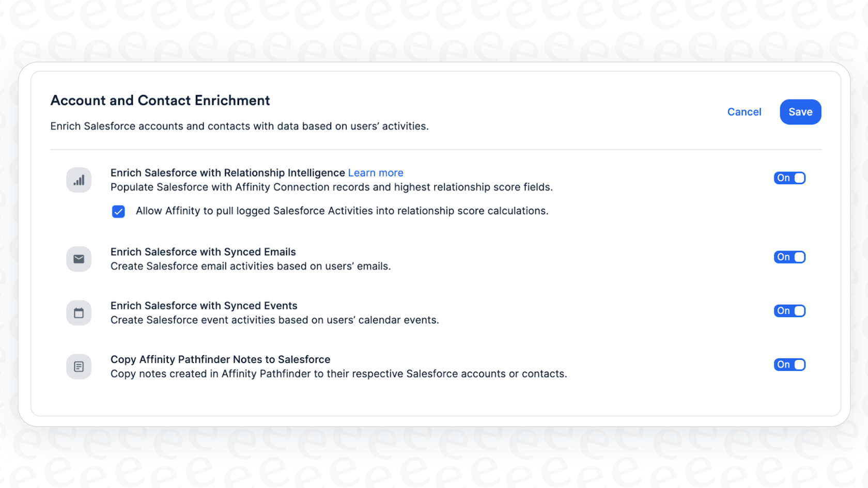Cancel the enrichment changes
This screenshot has height=488, width=868.
[x=745, y=112]
